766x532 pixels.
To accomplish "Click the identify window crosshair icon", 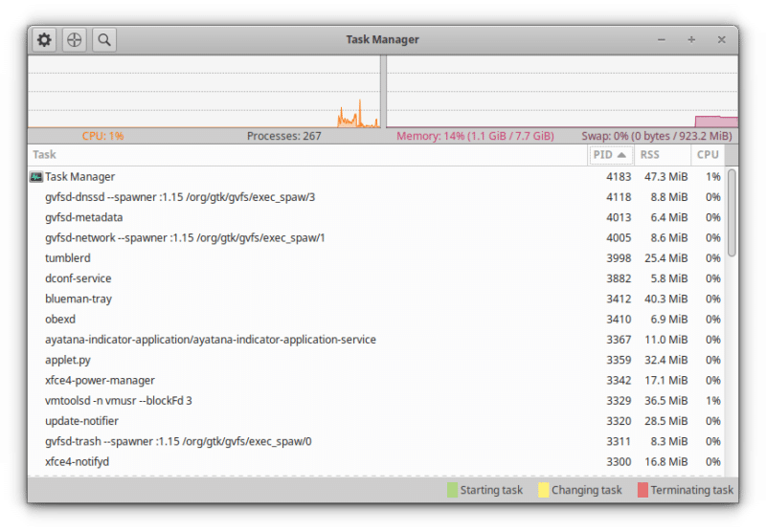I will pos(75,39).
